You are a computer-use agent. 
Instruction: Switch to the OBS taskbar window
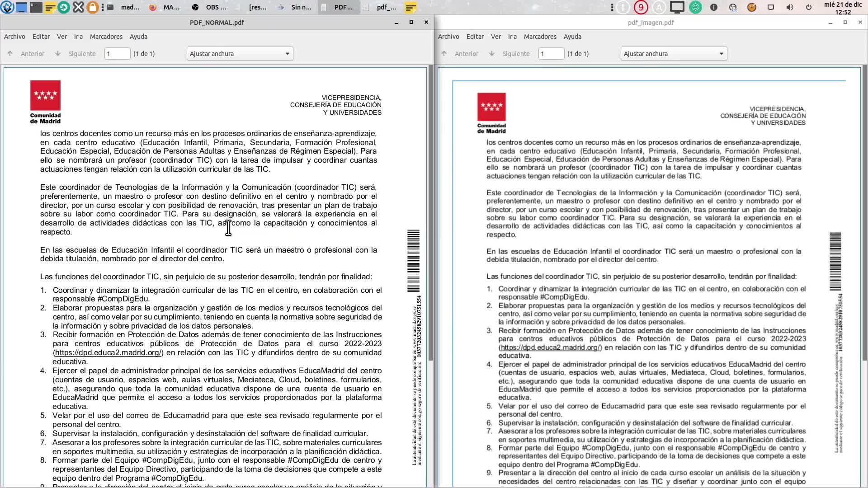click(x=209, y=7)
